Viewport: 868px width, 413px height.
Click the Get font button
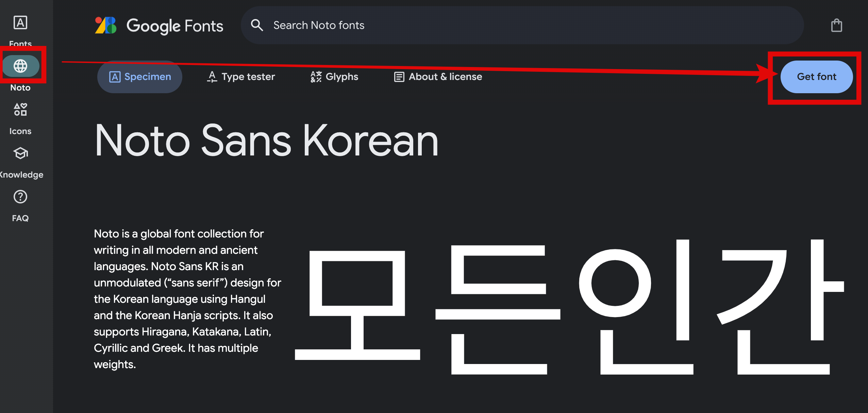(816, 77)
